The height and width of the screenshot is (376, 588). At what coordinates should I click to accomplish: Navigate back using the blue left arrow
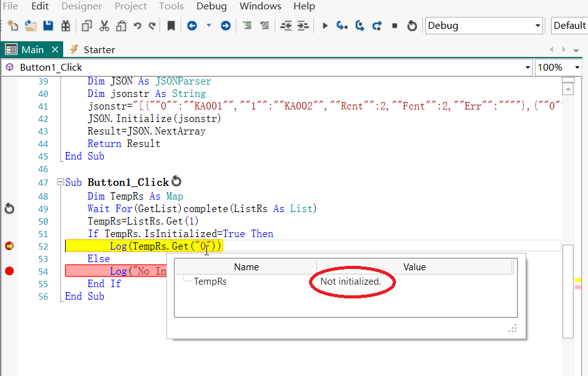[193, 25]
